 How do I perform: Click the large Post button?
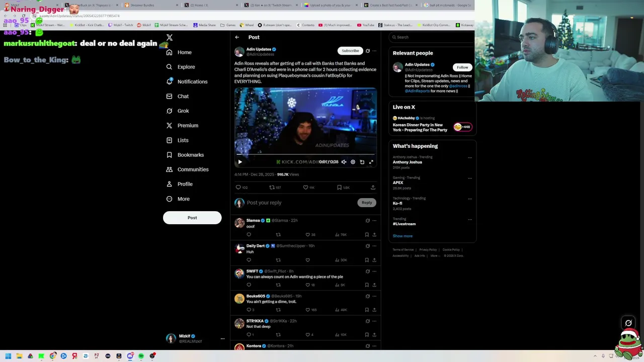point(192,218)
